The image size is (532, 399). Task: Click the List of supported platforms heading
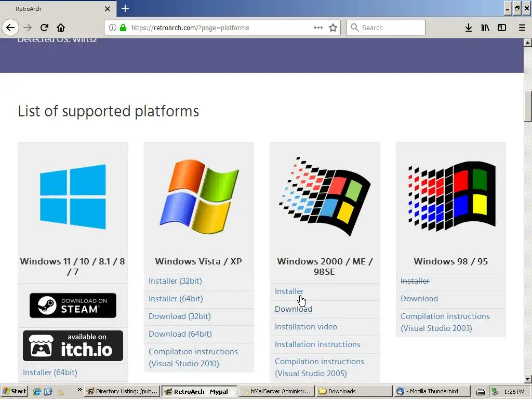coord(108,111)
